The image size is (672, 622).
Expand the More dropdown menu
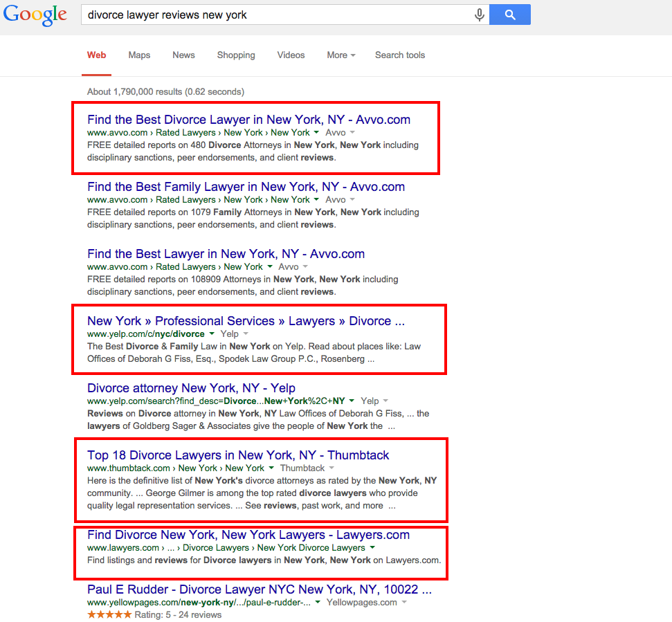341,55
